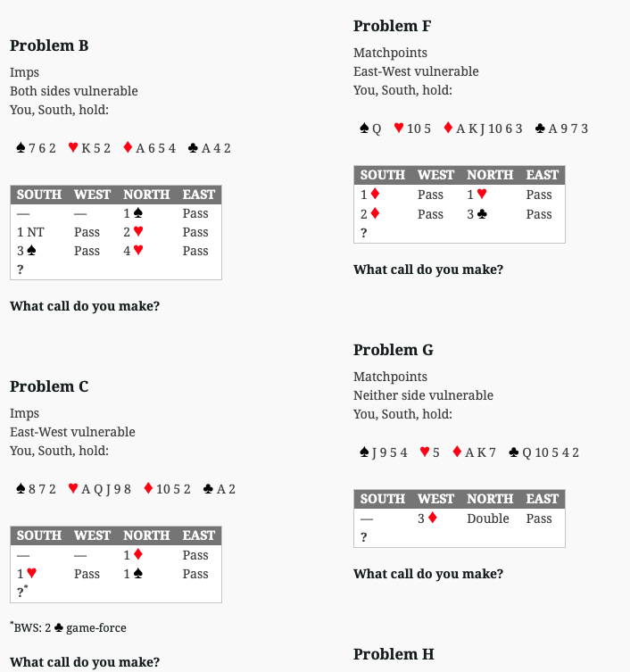Click the diamond suit icon in Problem F hand

448,128
